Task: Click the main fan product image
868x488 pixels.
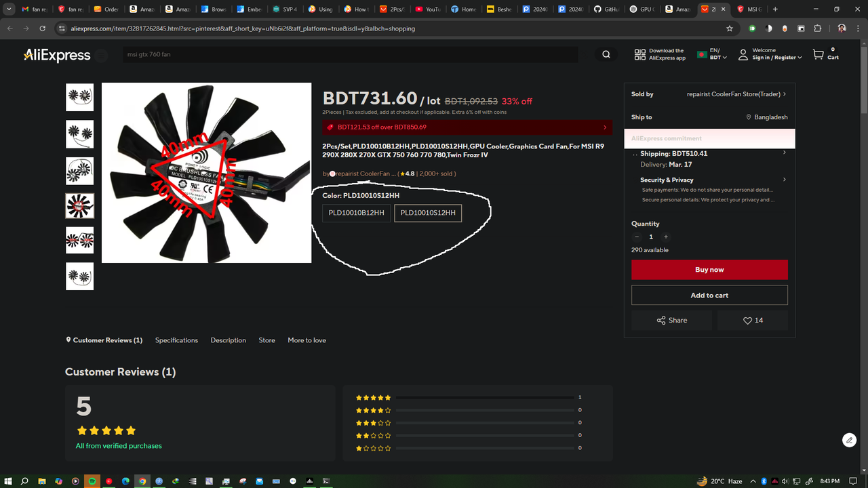Action: (206, 173)
